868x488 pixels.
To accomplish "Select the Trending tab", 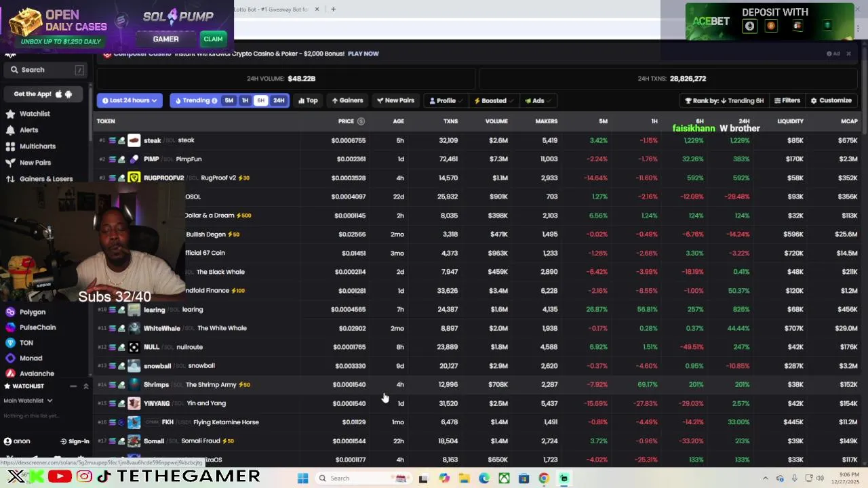I will pos(195,100).
